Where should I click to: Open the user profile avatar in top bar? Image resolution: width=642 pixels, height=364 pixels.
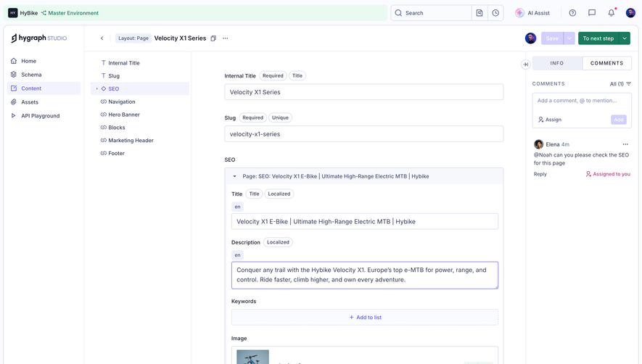coord(630,13)
